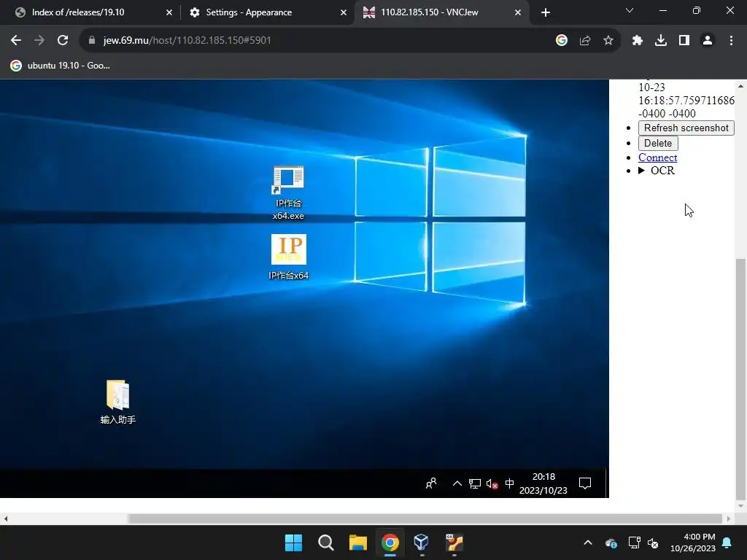Share this page via share icon
747x560 pixels.
(x=585, y=41)
